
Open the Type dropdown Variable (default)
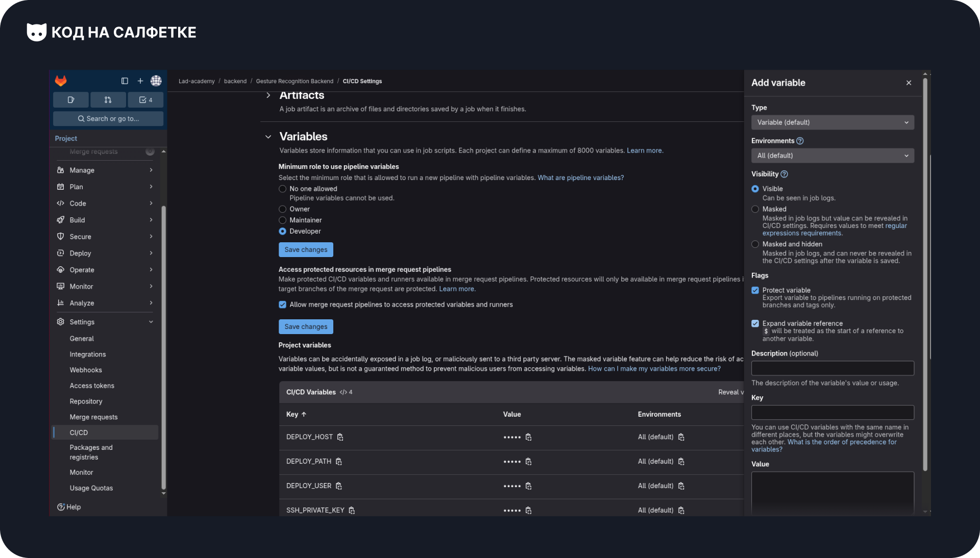click(832, 122)
